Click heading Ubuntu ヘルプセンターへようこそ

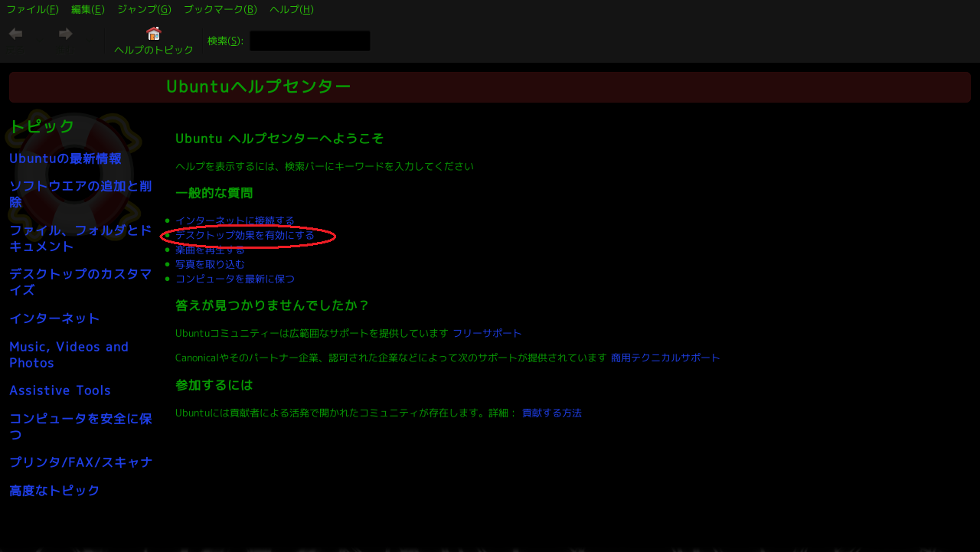tap(279, 139)
